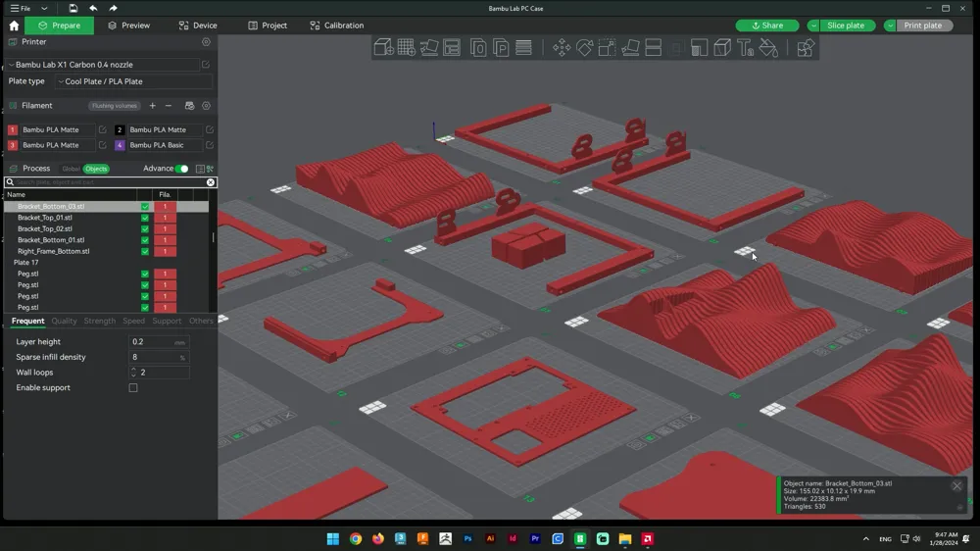This screenshot has height=551, width=980.
Task: Open the Seam painting tool
Action: [722, 47]
